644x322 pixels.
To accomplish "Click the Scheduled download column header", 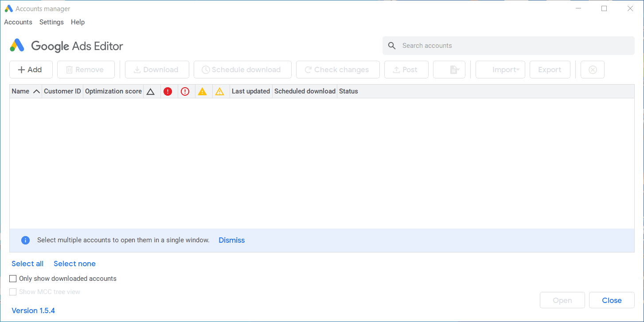I will (x=305, y=91).
